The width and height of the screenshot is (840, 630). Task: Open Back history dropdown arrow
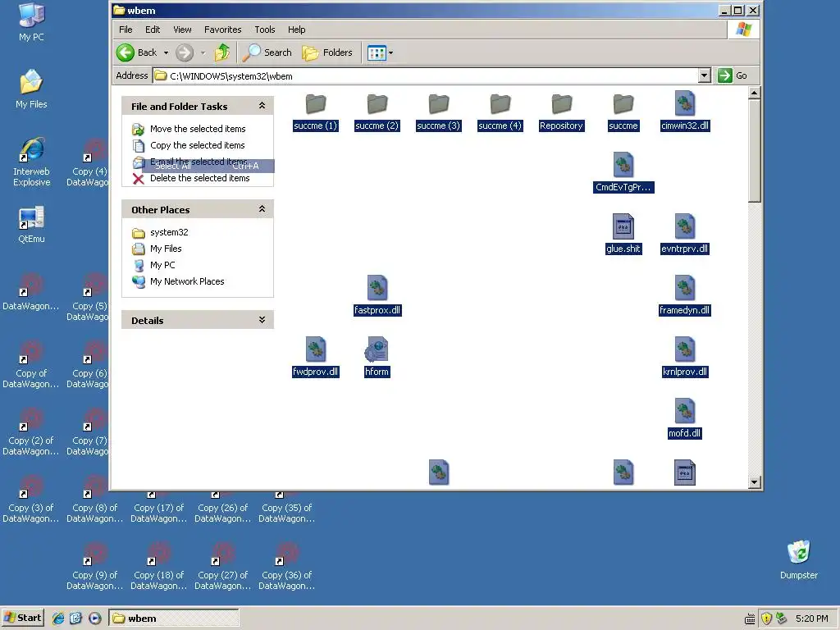pyautogui.click(x=166, y=52)
